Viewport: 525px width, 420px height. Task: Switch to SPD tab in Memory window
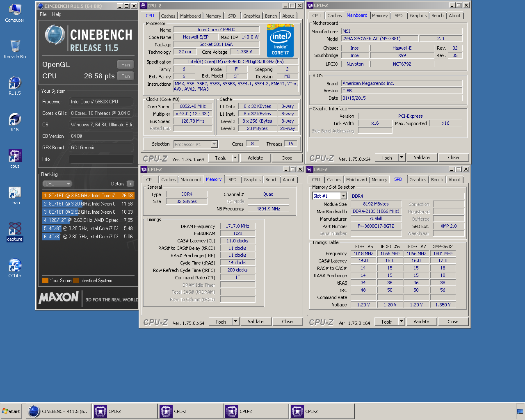(233, 180)
